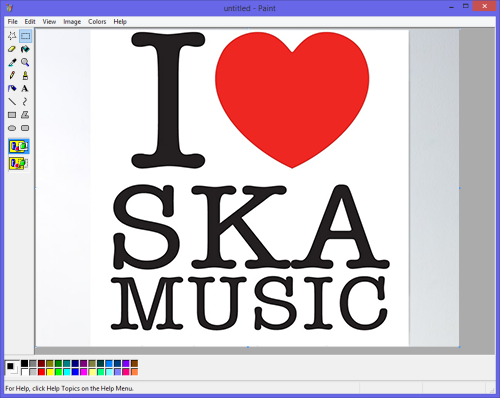Choose the Ellipse tool
This screenshot has height=398, width=500.
tap(12, 128)
